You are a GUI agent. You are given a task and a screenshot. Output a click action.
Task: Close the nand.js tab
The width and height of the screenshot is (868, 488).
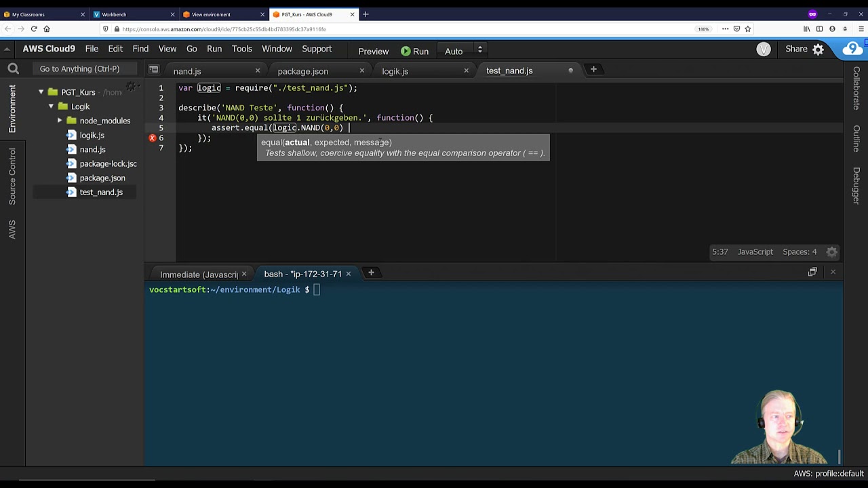pos(257,70)
